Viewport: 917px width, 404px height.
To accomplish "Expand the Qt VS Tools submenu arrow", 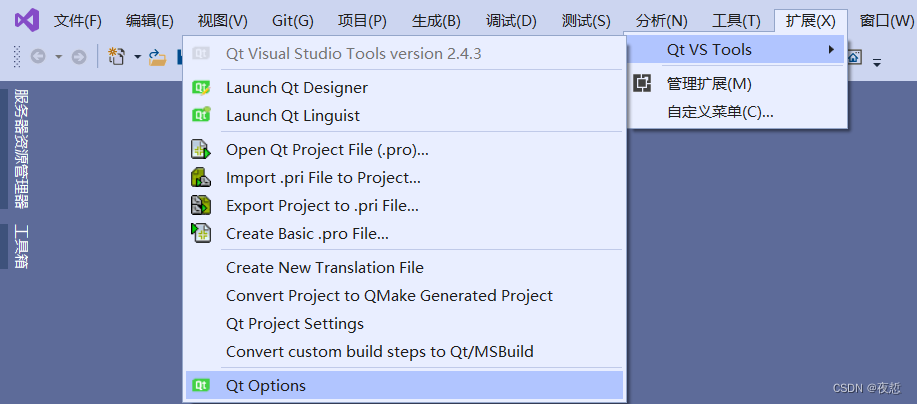I will 831,49.
